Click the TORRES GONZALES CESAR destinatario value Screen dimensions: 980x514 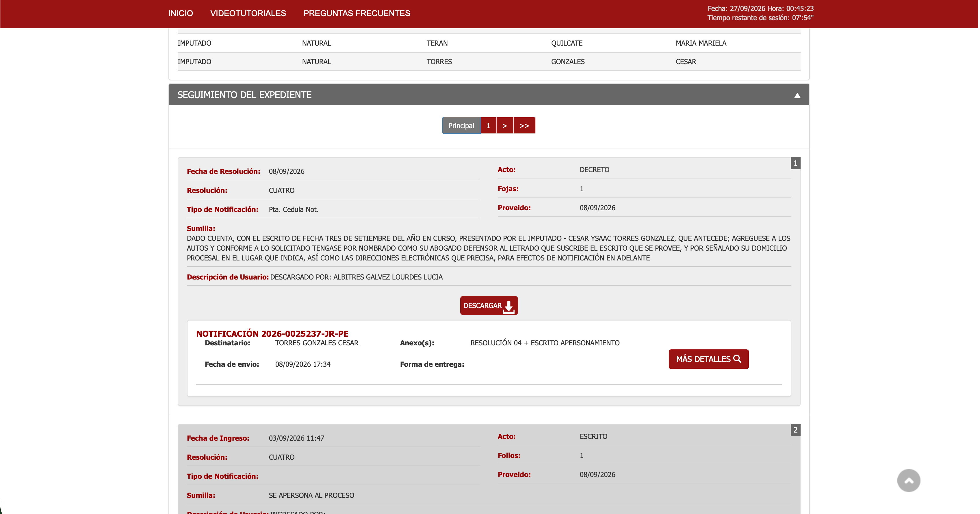[x=317, y=343]
